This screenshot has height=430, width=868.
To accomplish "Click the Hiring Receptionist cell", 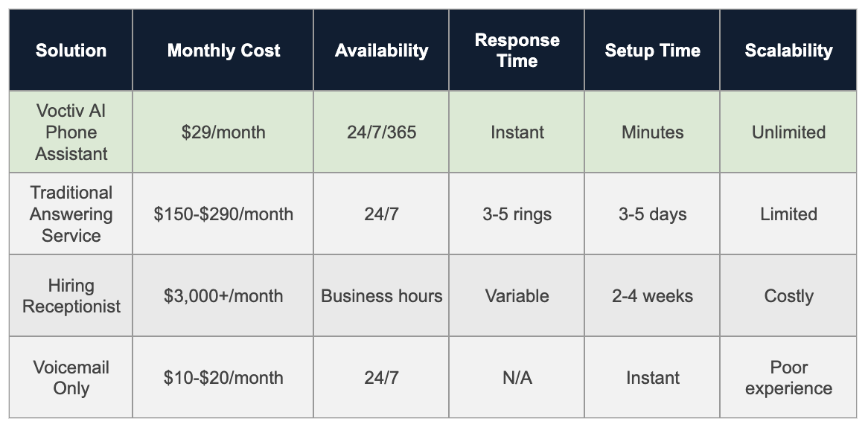I will pyautogui.click(x=71, y=296).
